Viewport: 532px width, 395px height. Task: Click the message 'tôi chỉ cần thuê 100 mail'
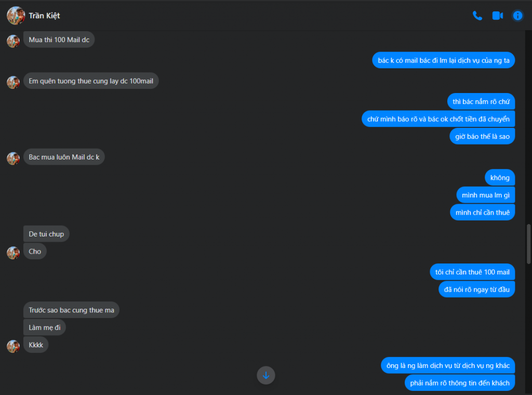[472, 272]
